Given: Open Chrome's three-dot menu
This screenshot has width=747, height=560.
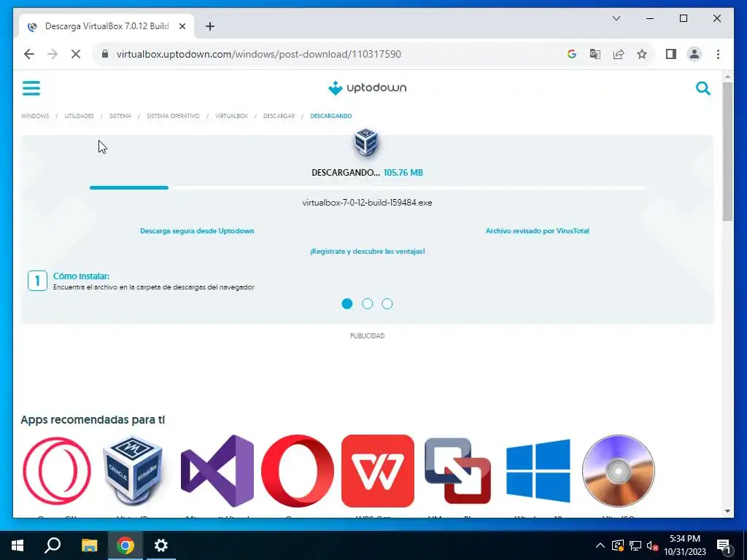Looking at the screenshot, I should pyautogui.click(x=718, y=54).
